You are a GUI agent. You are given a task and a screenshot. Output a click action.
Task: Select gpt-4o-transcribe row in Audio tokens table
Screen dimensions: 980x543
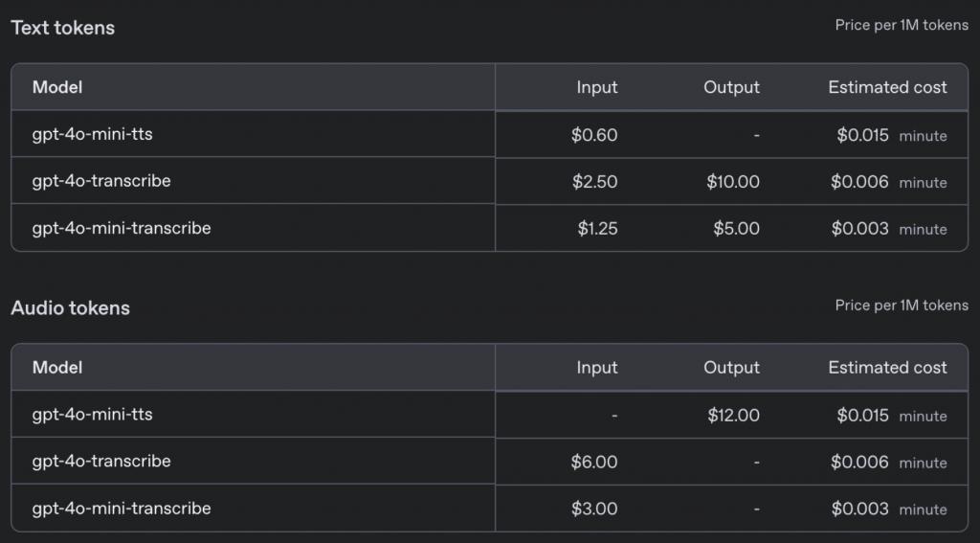[x=101, y=462]
